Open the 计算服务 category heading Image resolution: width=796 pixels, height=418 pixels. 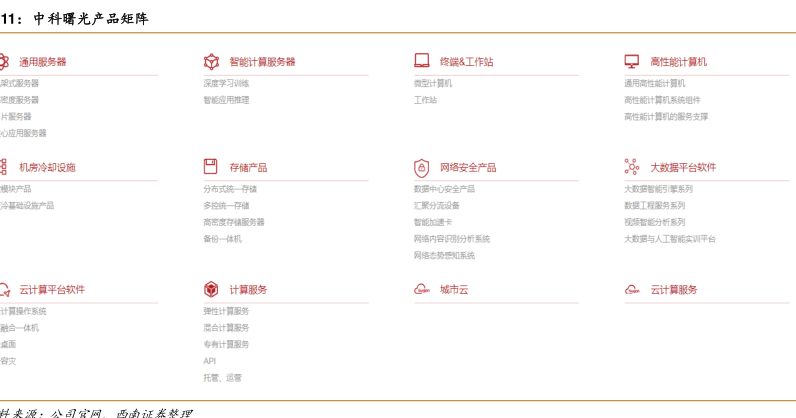(248, 290)
